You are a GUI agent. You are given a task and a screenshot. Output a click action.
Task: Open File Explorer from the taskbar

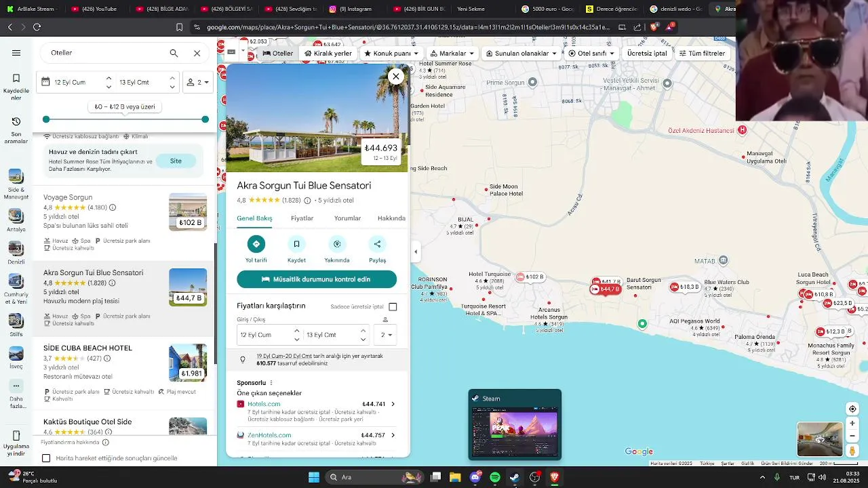[x=455, y=477]
